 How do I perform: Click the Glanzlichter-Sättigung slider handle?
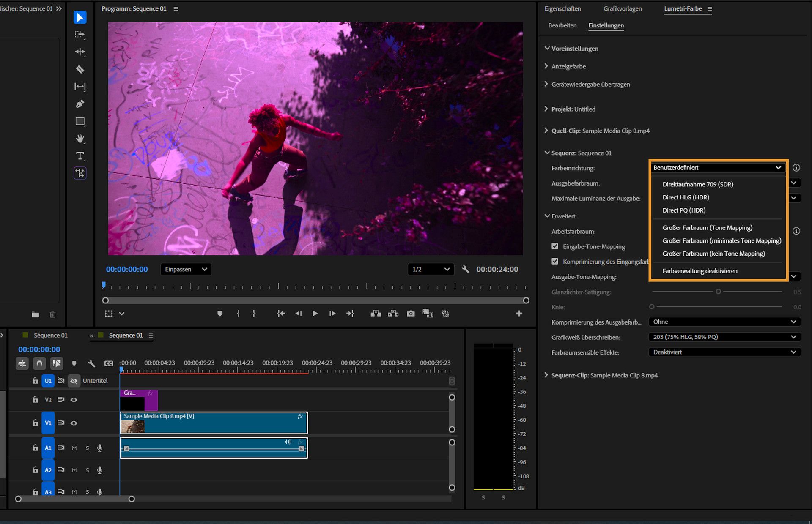point(718,292)
